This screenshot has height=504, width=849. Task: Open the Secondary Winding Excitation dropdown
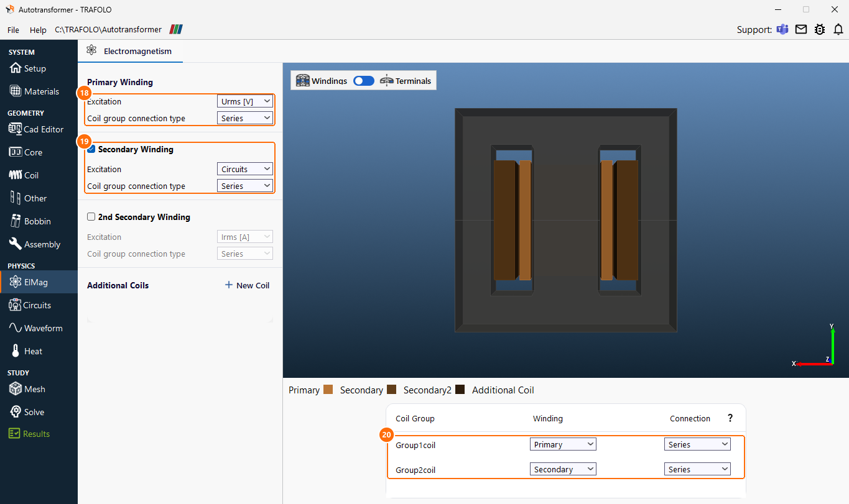tap(245, 169)
